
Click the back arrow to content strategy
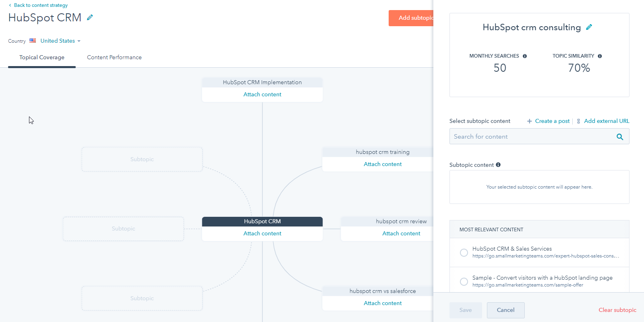tap(10, 5)
